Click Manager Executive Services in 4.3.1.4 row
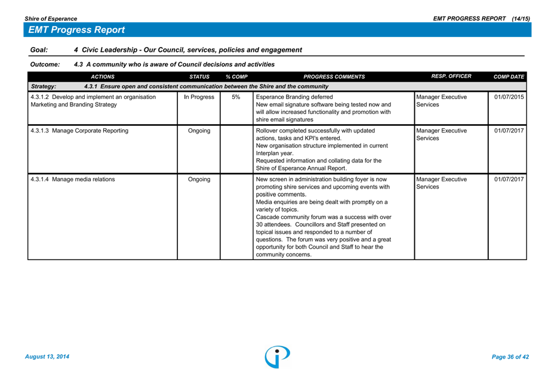 click(441, 183)
